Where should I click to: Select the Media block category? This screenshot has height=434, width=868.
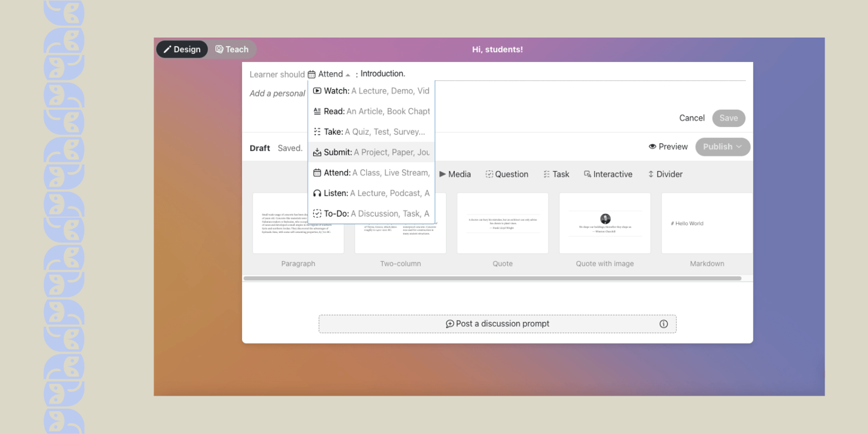[x=455, y=174]
